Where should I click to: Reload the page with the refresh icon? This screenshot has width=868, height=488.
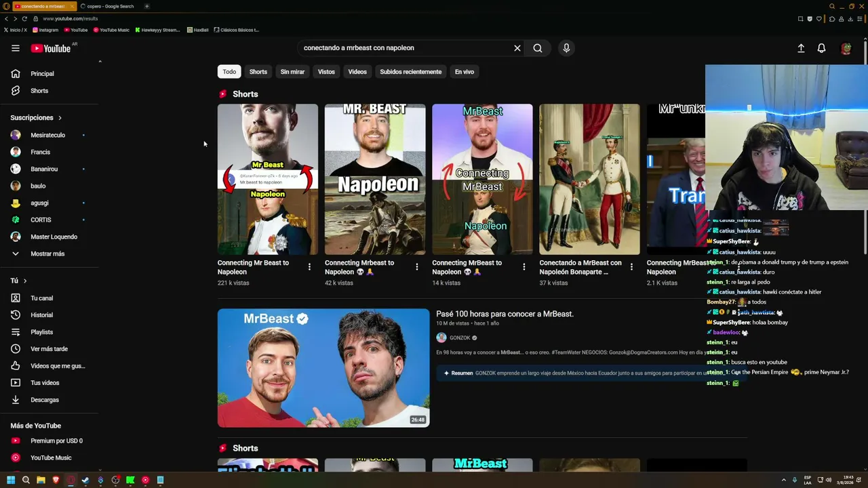(x=24, y=18)
